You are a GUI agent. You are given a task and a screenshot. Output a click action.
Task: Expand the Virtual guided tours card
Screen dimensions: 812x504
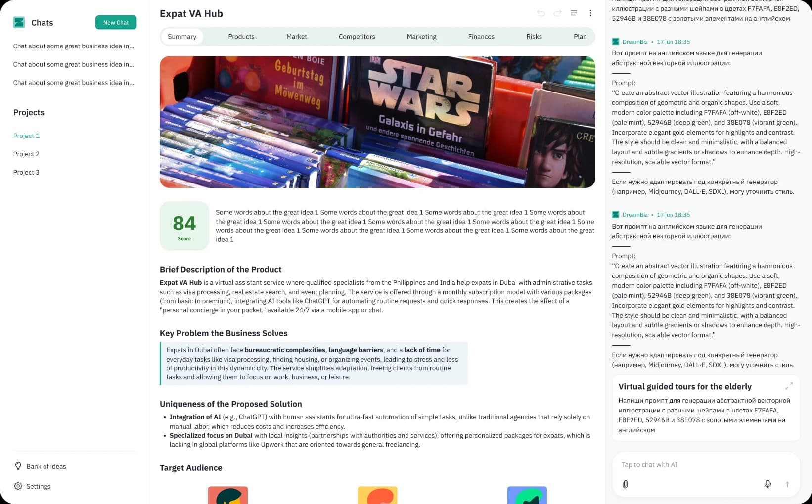pyautogui.click(x=789, y=386)
